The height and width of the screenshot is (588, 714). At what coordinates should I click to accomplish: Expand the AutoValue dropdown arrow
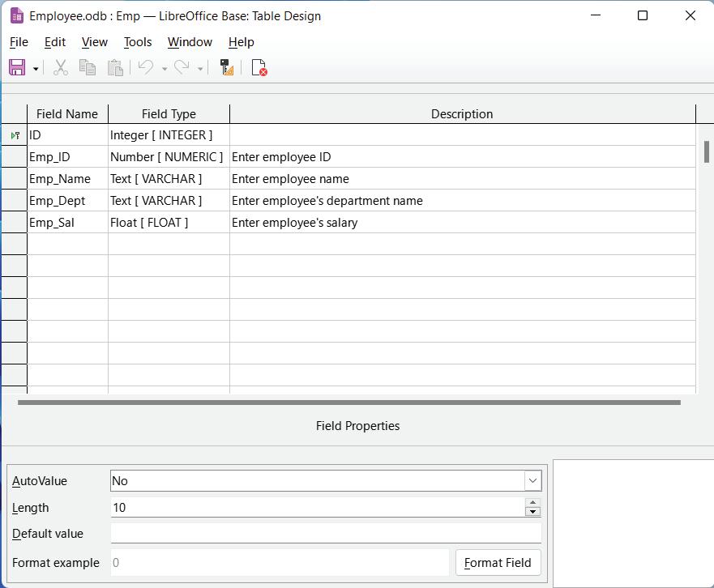click(x=532, y=480)
